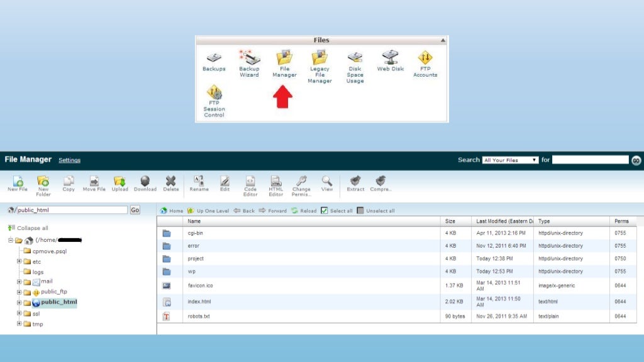
Task: Expand the mail folder in tree
Action: pyautogui.click(x=19, y=282)
